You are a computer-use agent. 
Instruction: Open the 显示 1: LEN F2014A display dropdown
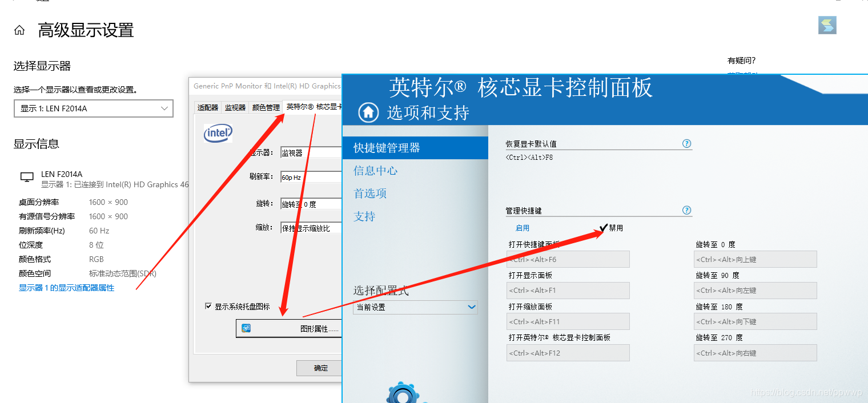point(94,108)
